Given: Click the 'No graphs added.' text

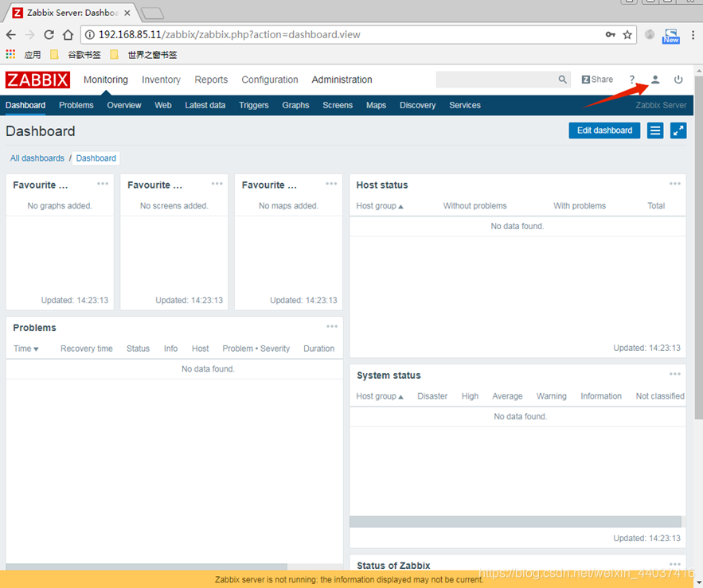Looking at the screenshot, I should 60,206.
